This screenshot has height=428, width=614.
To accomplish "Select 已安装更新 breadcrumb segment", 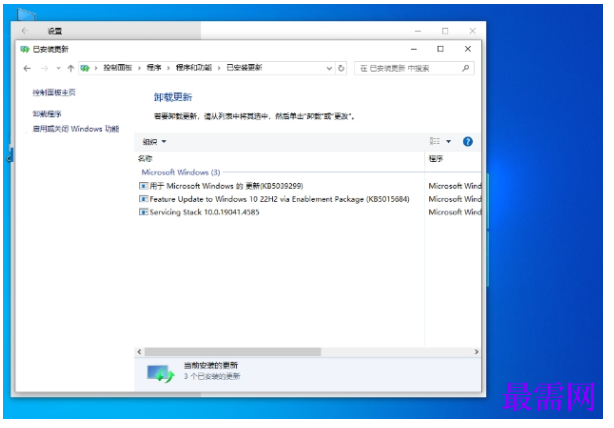I will [x=244, y=68].
